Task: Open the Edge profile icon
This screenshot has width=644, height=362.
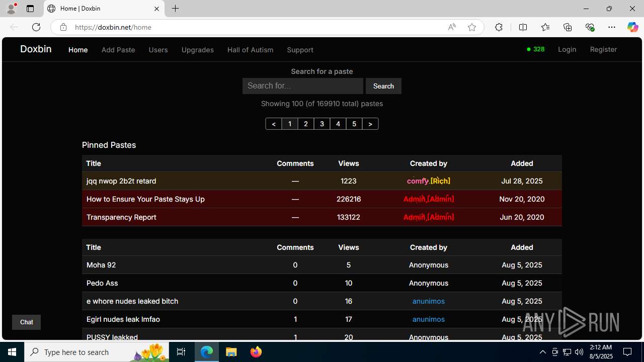Action: coord(11,9)
